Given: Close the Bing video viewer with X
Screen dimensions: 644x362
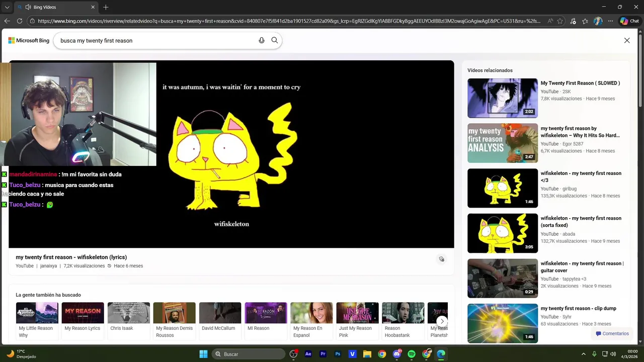Looking at the screenshot, I should pyautogui.click(x=627, y=40).
